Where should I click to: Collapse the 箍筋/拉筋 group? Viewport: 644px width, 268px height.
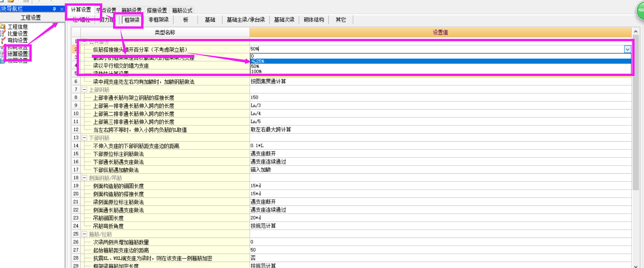(x=84, y=234)
